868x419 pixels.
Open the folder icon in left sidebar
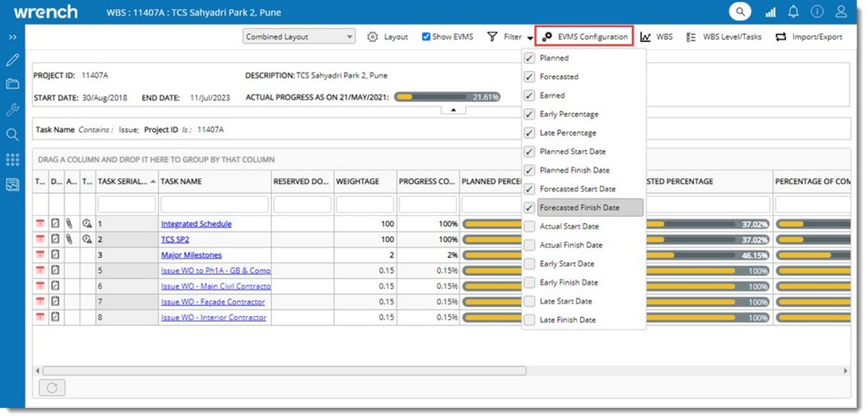click(13, 84)
